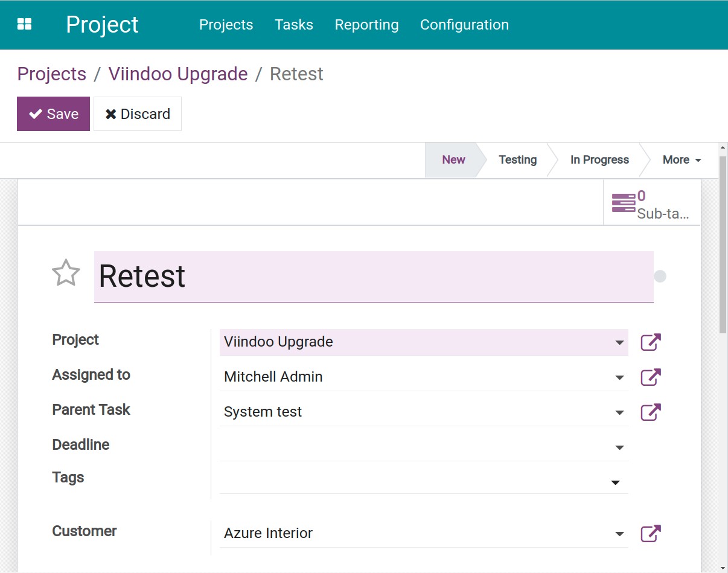This screenshot has width=728, height=573.
Task: Save the Retest task
Action: tap(53, 114)
